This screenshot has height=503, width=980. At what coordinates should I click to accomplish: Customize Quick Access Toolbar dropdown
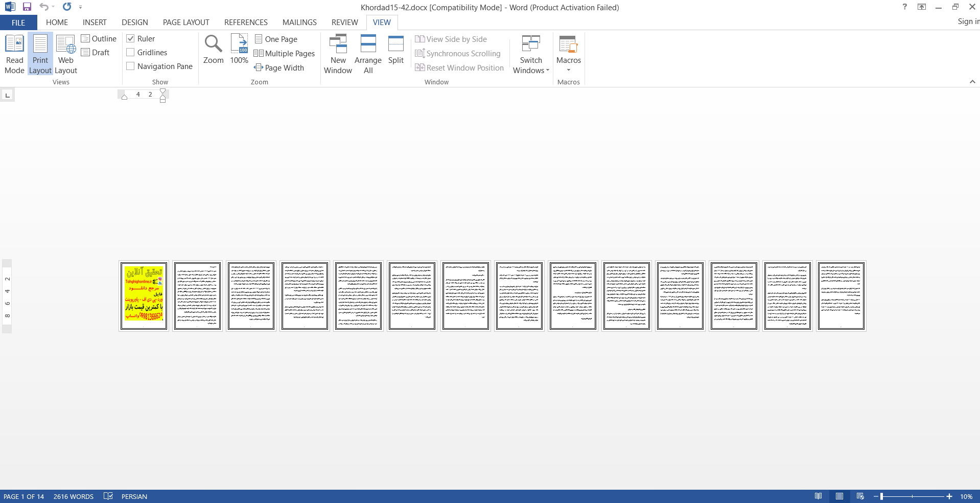pos(80,7)
